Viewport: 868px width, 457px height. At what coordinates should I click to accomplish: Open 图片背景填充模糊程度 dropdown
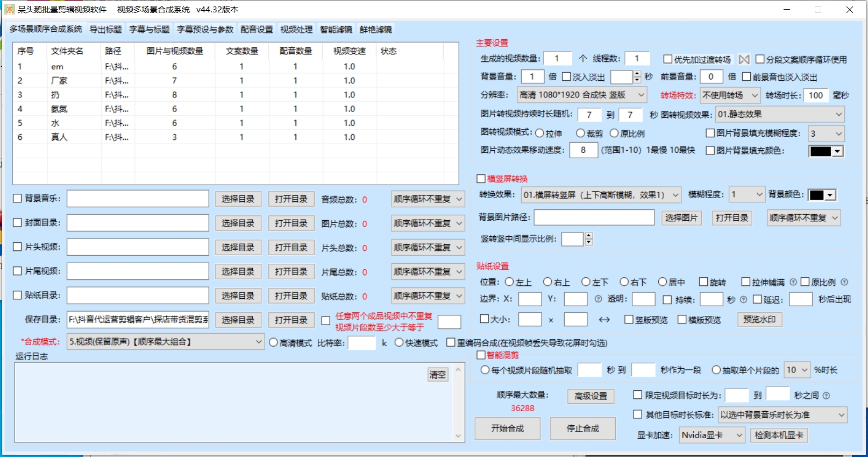tap(826, 133)
